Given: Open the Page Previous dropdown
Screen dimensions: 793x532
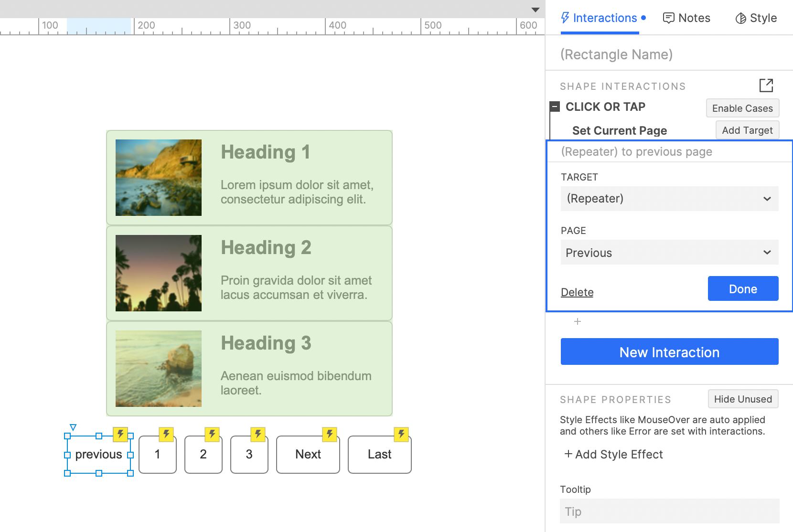Looking at the screenshot, I should tap(669, 253).
